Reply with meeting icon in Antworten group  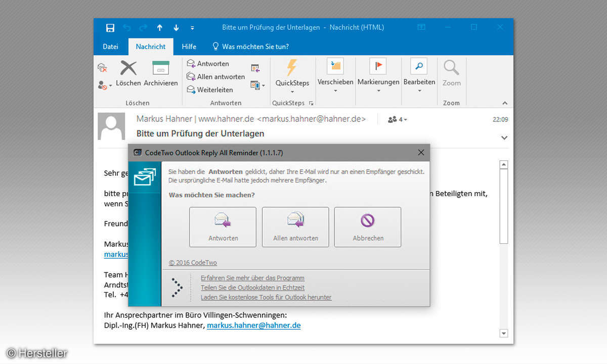point(255,68)
